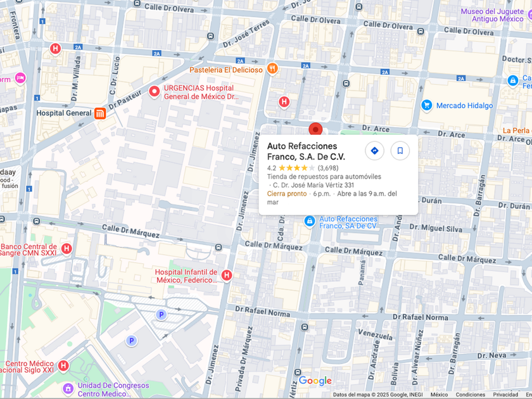The image size is (532, 399).
Task: Click the Unidad De Congresos Centro Medico label
Action: pyautogui.click(x=113, y=389)
